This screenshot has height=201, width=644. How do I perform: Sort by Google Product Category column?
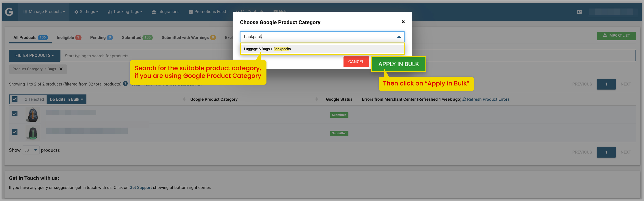[214, 99]
